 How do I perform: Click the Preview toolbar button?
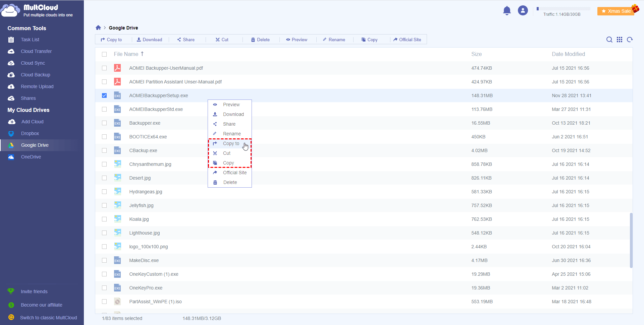tap(297, 40)
